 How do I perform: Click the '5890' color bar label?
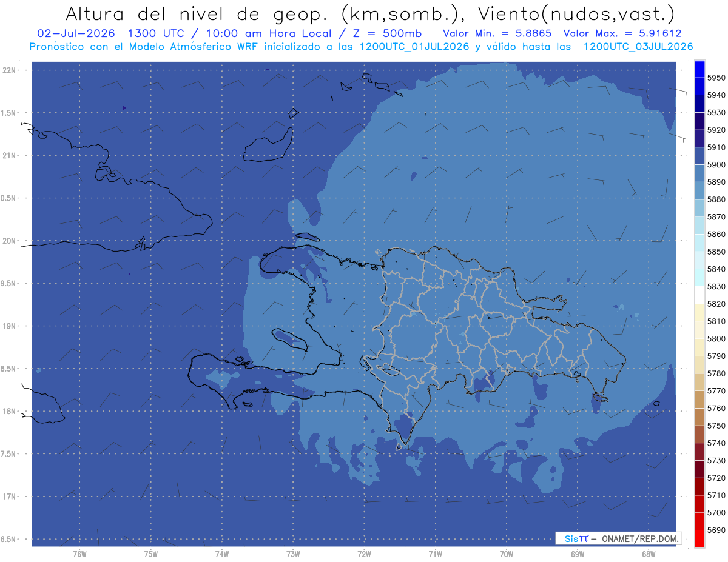click(716, 182)
